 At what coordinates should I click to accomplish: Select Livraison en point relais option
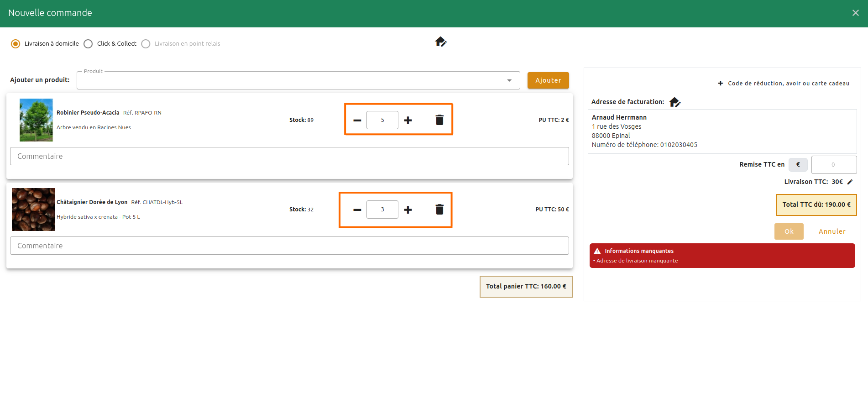(x=146, y=44)
